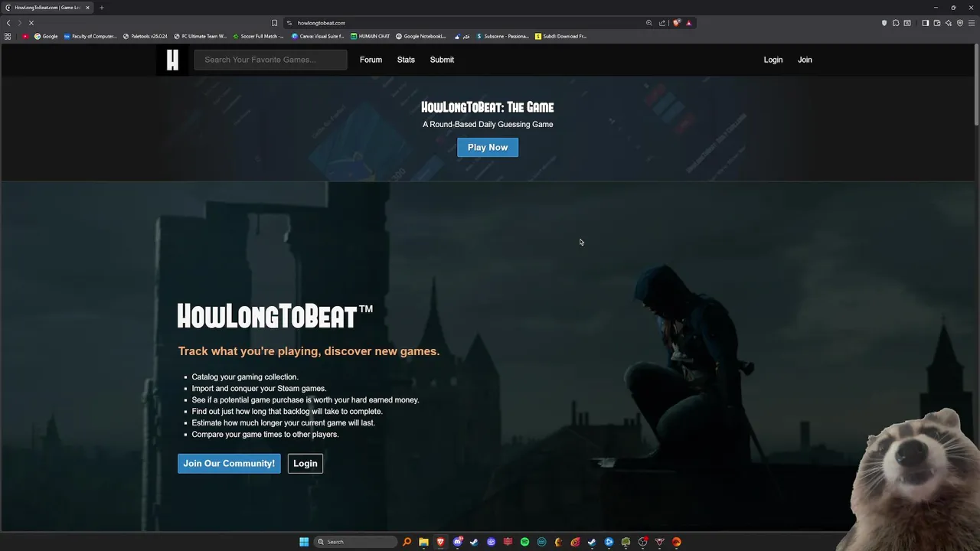Go back using browser back arrow
The width and height of the screenshot is (980, 551).
(x=8, y=23)
